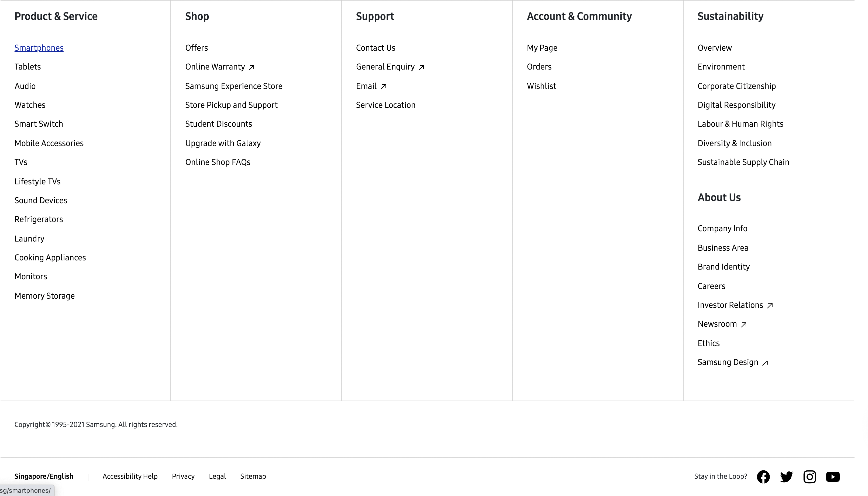Click the external arrow beside Samsung Design
868x496 pixels.
click(x=765, y=363)
